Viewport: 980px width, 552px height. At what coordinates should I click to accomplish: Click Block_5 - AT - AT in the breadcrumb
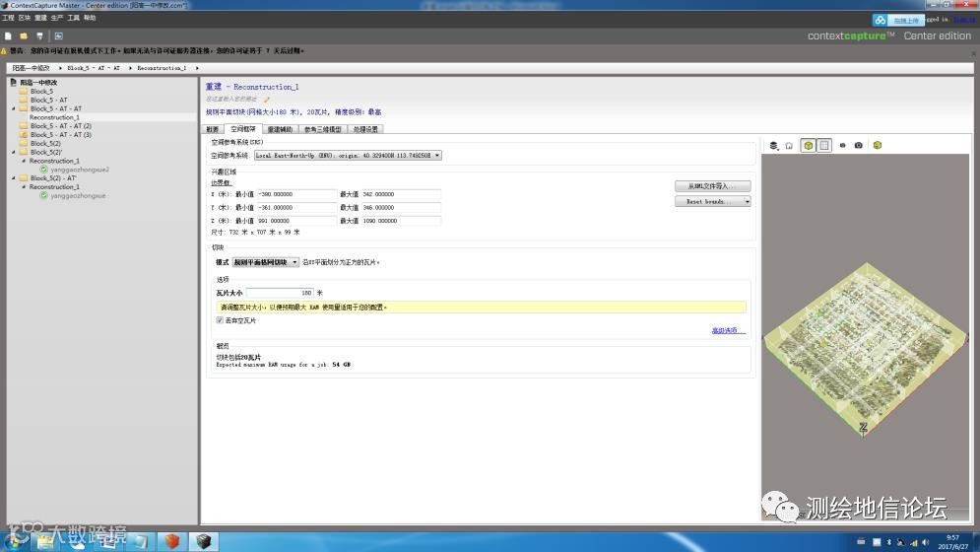(x=94, y=68)
